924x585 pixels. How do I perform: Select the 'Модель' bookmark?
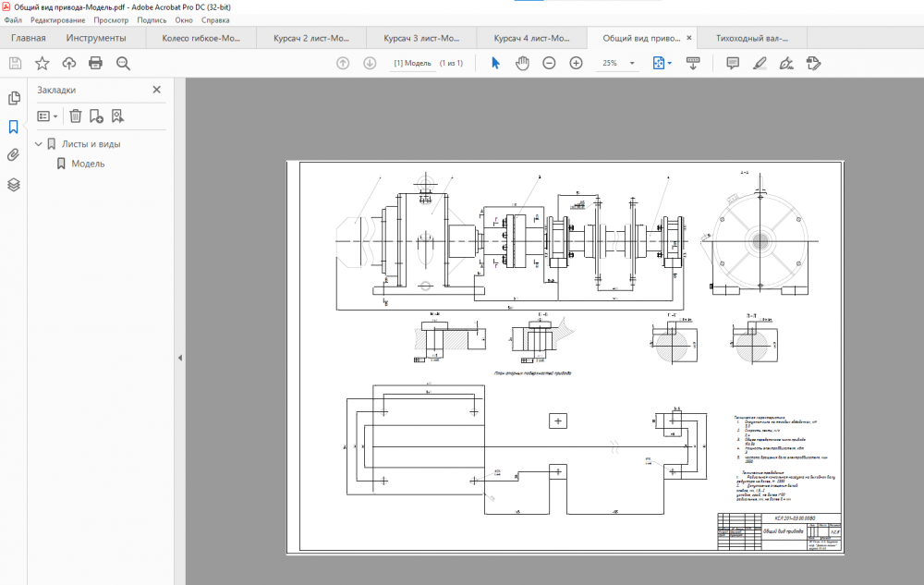(x=88, y=164)
